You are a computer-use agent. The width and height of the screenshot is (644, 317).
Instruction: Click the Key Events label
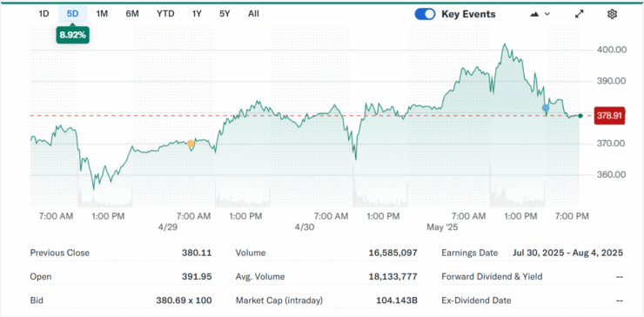coord(468,14)
